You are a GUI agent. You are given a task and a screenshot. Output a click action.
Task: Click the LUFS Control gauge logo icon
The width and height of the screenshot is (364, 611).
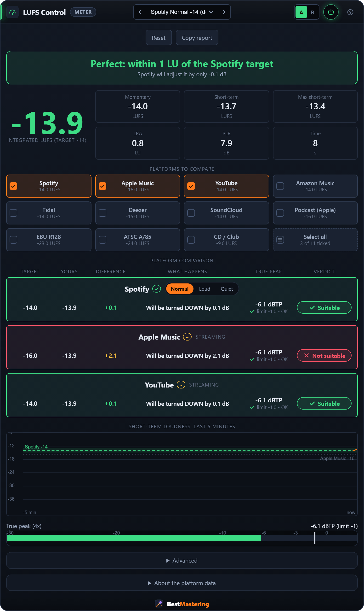pos(12,12)
